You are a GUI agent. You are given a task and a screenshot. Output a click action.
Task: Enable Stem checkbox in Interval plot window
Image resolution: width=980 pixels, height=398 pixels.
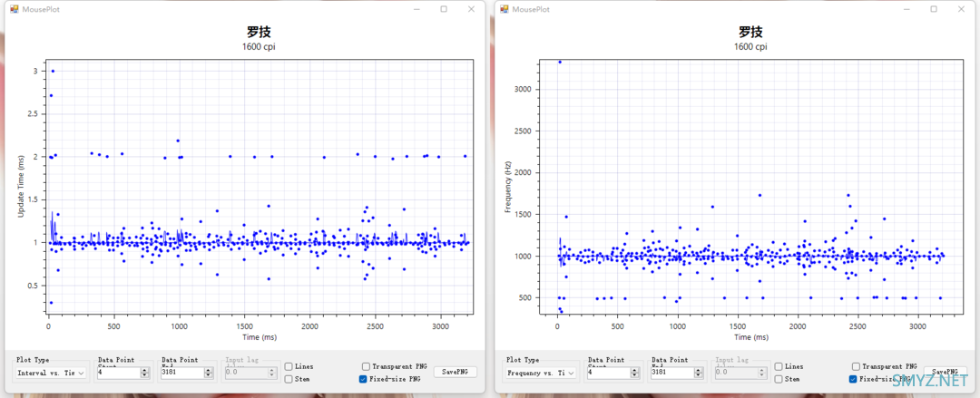click(289, 379)
